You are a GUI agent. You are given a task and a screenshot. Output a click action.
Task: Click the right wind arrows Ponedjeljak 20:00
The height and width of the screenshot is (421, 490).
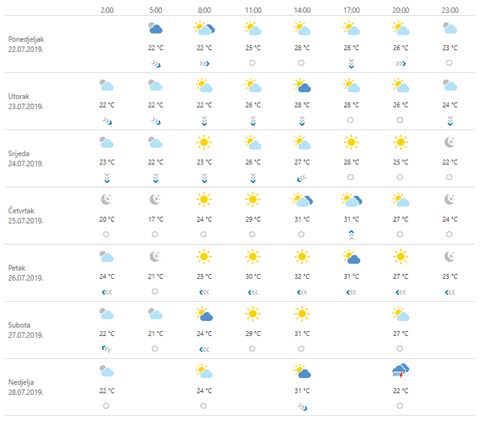400,63
